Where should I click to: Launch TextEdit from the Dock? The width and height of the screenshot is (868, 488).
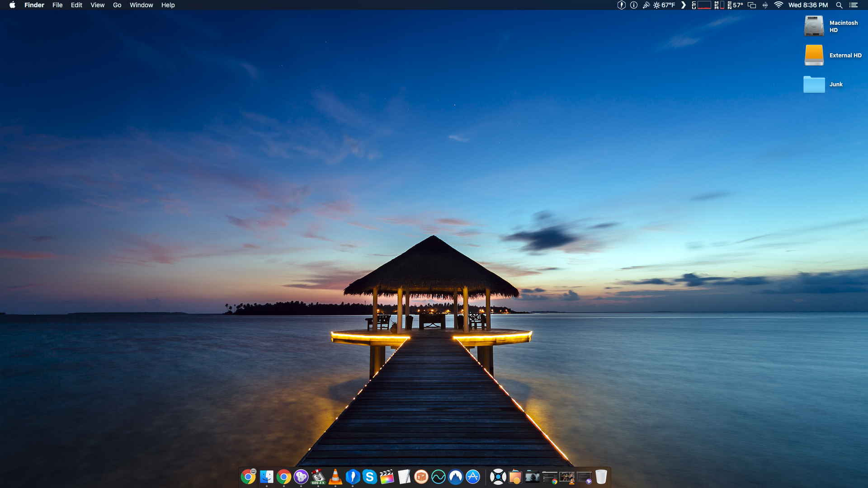pos(404,477)
